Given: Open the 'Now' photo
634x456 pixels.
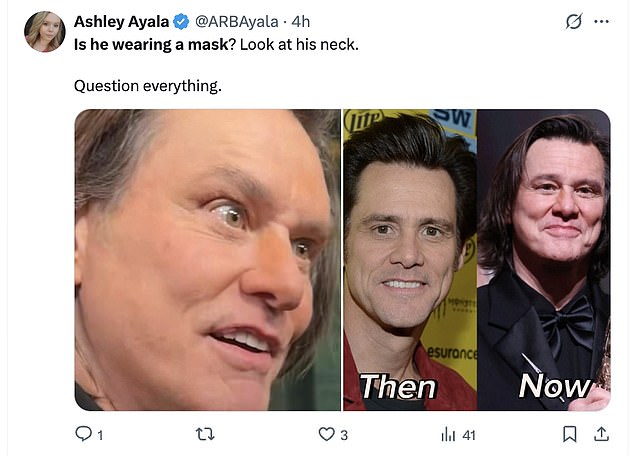Looking at the screenshot, I should 544,259.
